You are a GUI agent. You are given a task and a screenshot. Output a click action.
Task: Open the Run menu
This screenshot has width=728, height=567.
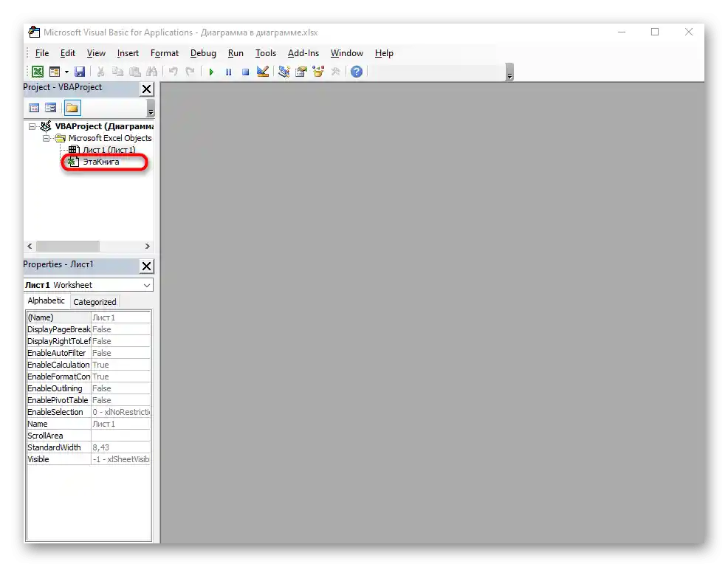point(236,53)
